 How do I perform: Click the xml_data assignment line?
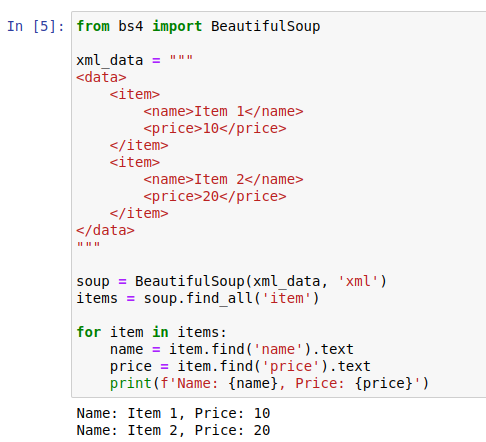tap(135, 60)
